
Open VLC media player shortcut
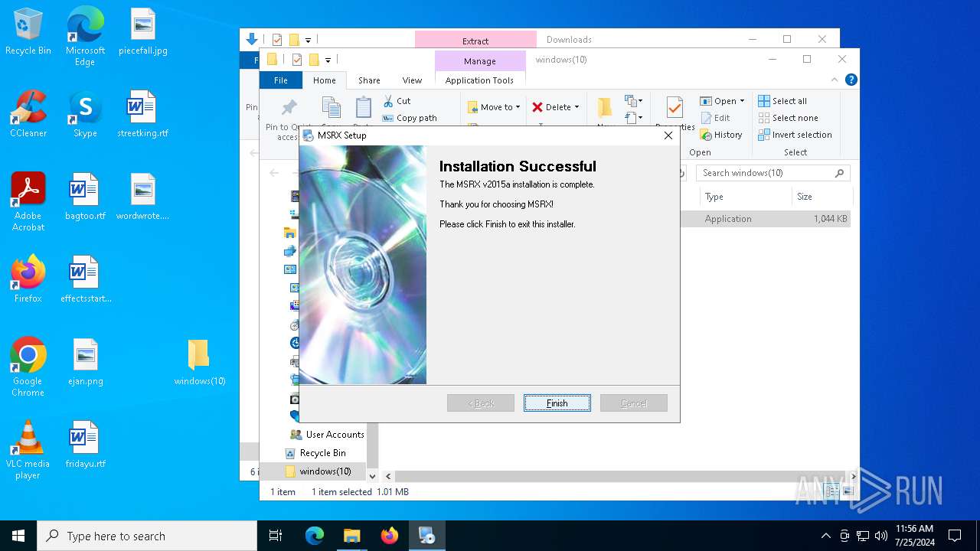pos(28,450)
